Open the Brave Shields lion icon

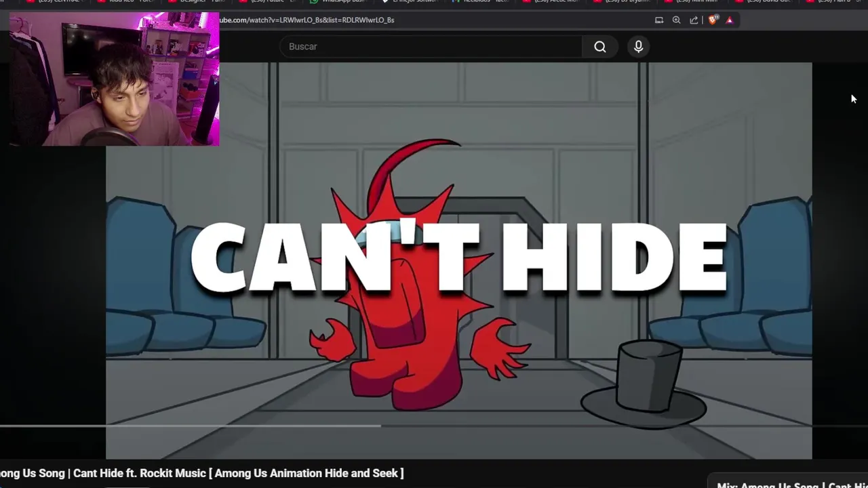(x=712, y=20)
